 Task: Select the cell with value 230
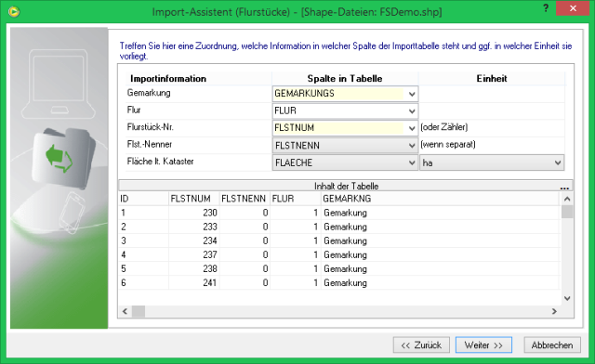(x=194, y=213)
